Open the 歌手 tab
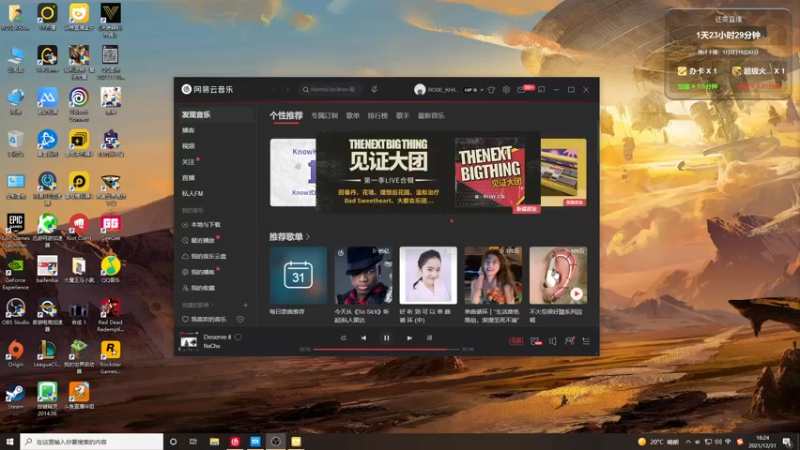 pos(403,116)
